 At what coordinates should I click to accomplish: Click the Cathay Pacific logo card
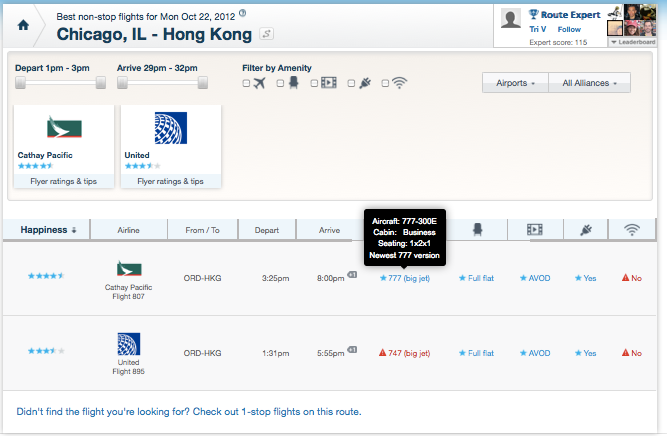click(x=64, y=127)
